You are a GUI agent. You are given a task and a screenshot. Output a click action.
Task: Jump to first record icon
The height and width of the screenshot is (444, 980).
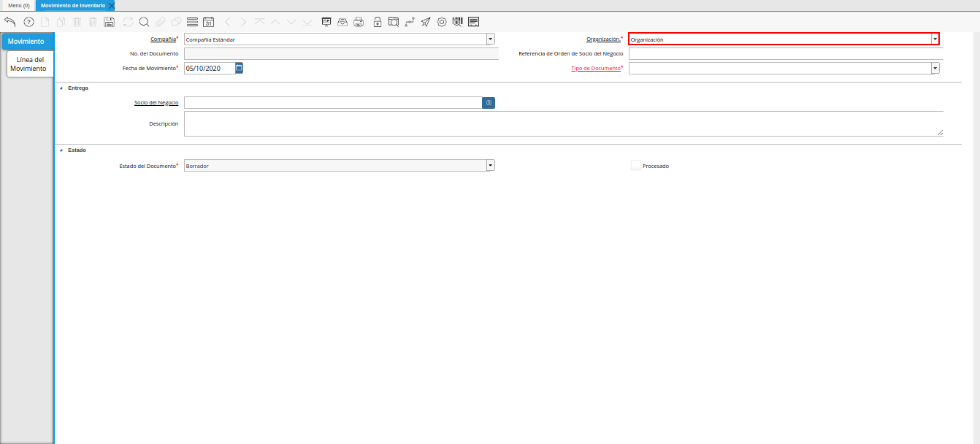point(259,22)
